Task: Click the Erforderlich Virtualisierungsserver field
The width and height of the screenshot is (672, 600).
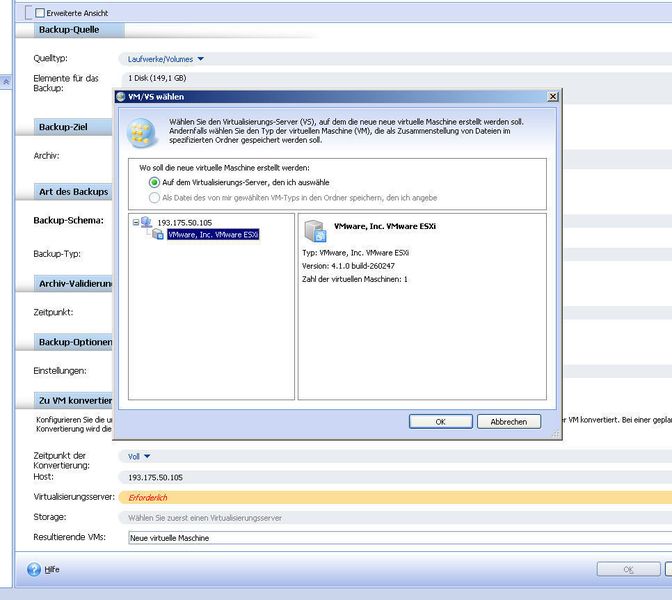Action: tap(395, 498)
